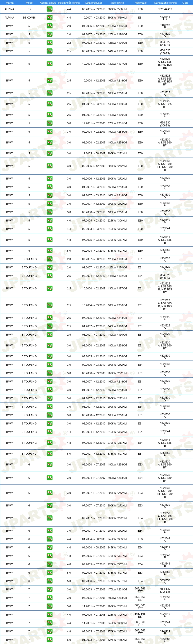Click the fuel icon in the 09.2006 -> 09.2008 row
The width and height of the screenshot is (193, 644).
(x=50, y=373)
